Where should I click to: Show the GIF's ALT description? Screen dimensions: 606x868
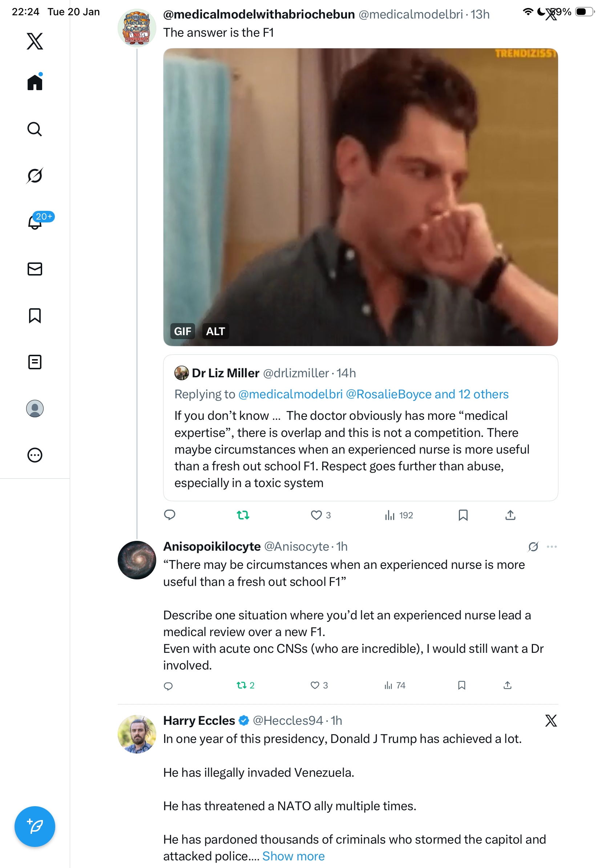coord(215,331)
